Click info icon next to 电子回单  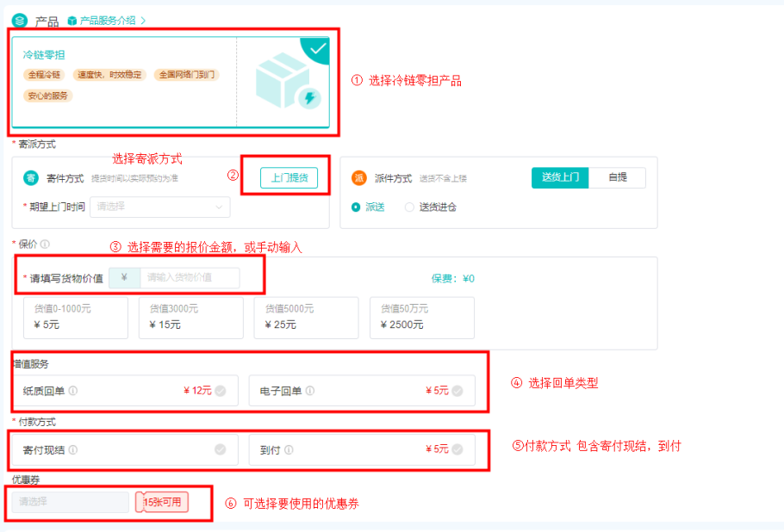click(x=310, y=391)
